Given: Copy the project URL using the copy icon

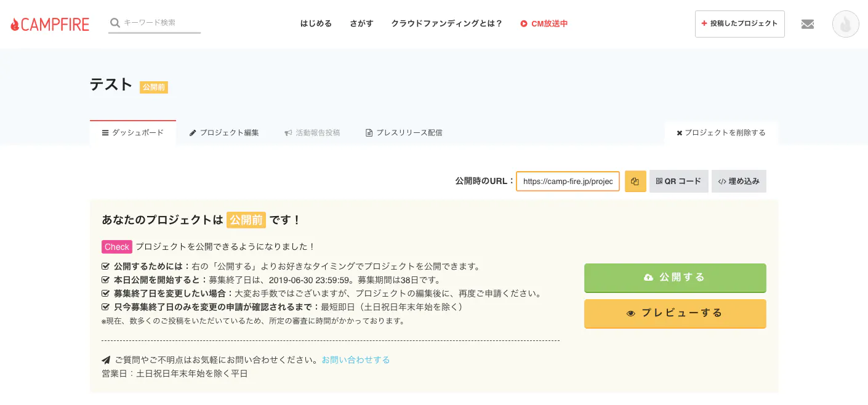Looking at the screenshot, I should (635, 181).
